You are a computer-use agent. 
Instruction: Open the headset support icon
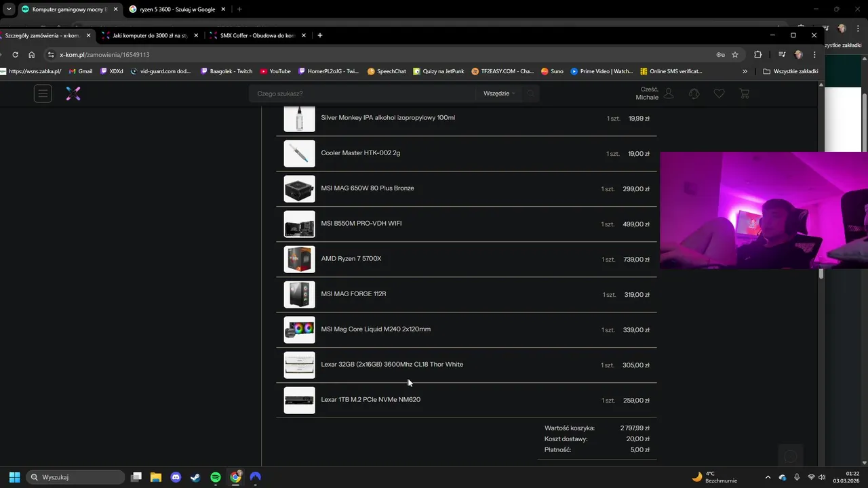694,94
